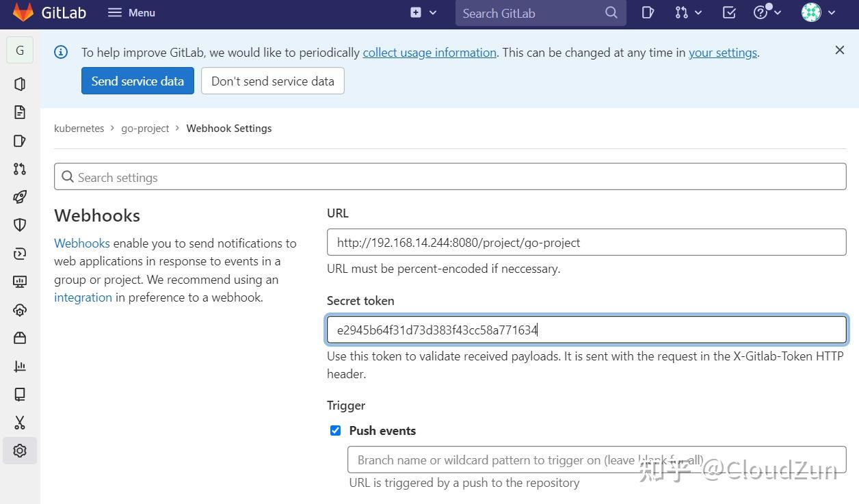Open To-Do List icon in top bar
The height and width of the screenshot is (504, 859).
coord(729,13)
